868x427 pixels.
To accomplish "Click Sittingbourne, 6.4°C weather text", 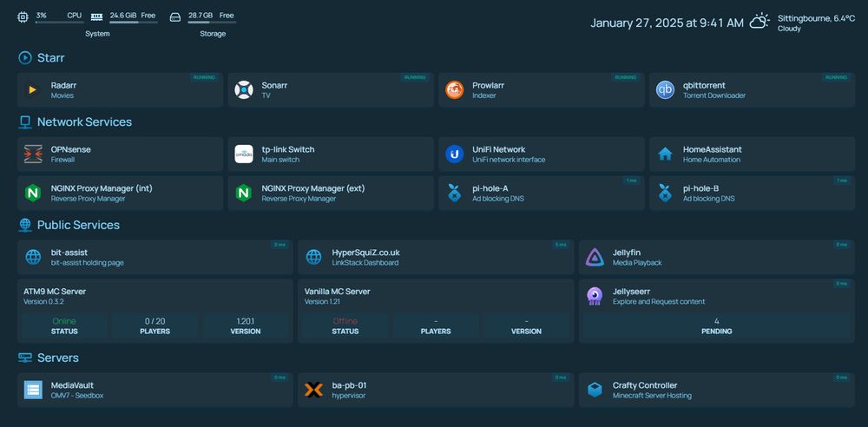I will click(x=817, y=18).
